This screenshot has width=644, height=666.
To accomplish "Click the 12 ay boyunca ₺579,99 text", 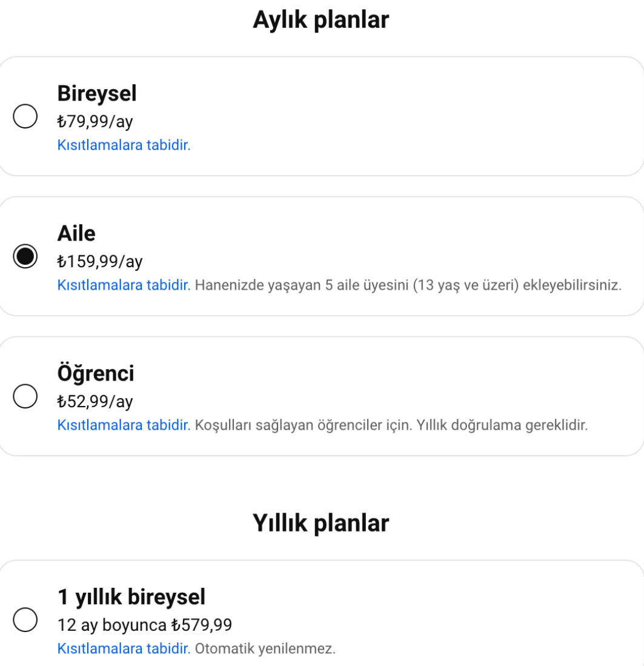I will pyautogui.click(x=145, y=625).
